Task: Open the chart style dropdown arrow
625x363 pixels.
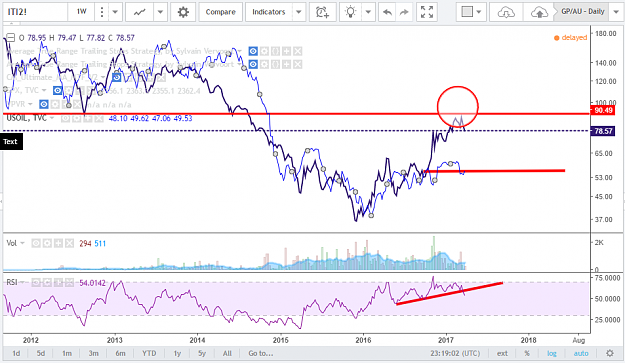Action: tap(160, 12)
